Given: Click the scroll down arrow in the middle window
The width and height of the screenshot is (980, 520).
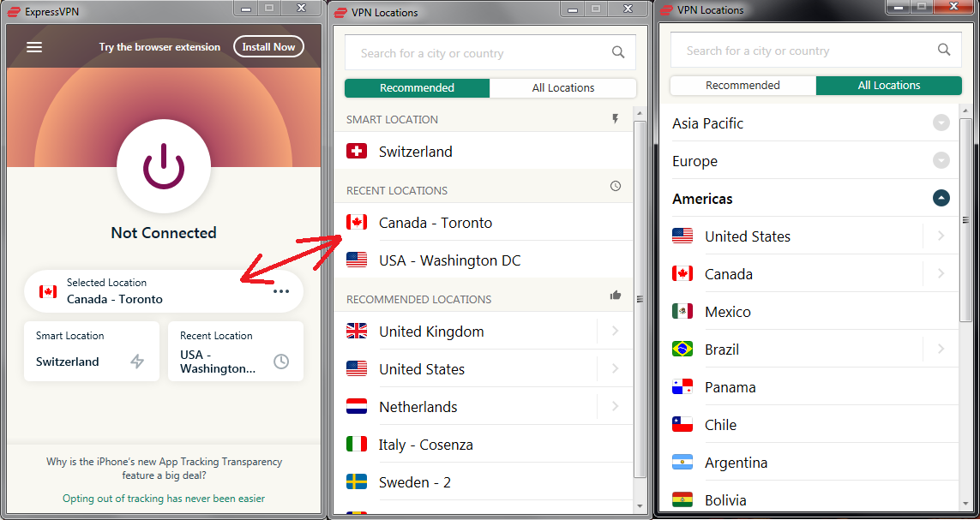Looking at the screenshot, I should click(x=640, y=505).
